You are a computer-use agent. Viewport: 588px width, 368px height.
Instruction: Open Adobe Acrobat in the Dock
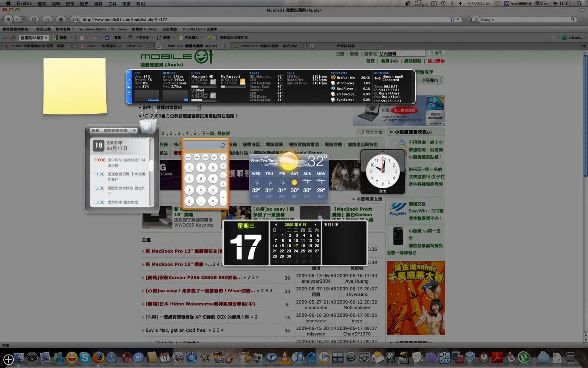coord(497,357)
